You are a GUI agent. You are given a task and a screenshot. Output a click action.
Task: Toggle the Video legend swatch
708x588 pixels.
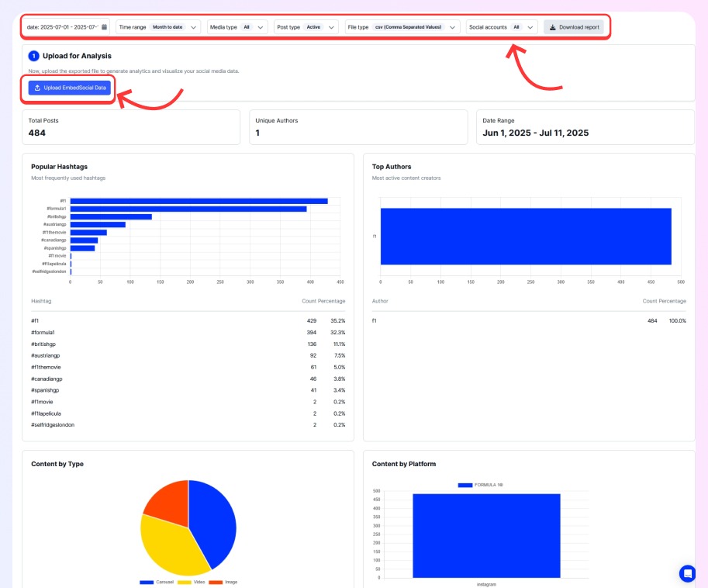tap(185, 582)
